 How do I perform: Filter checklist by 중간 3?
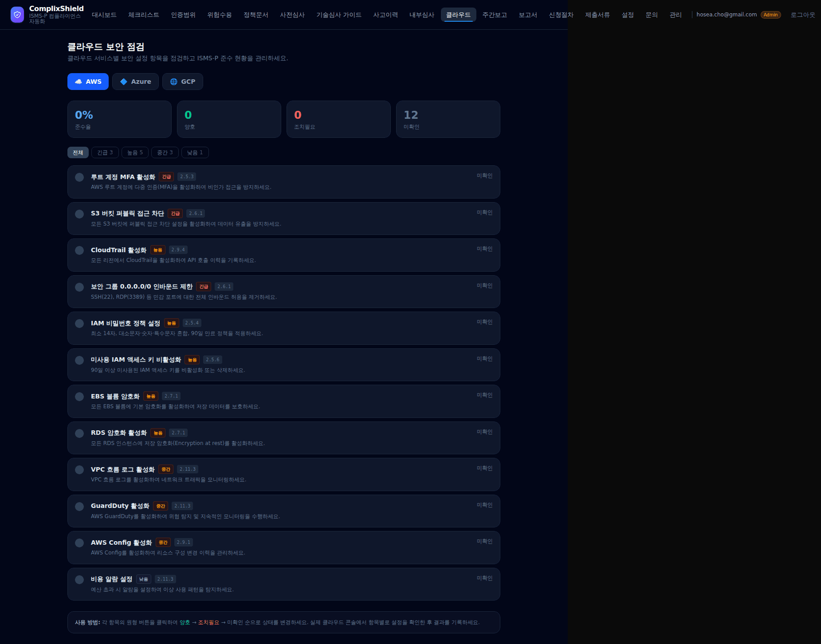165,152
